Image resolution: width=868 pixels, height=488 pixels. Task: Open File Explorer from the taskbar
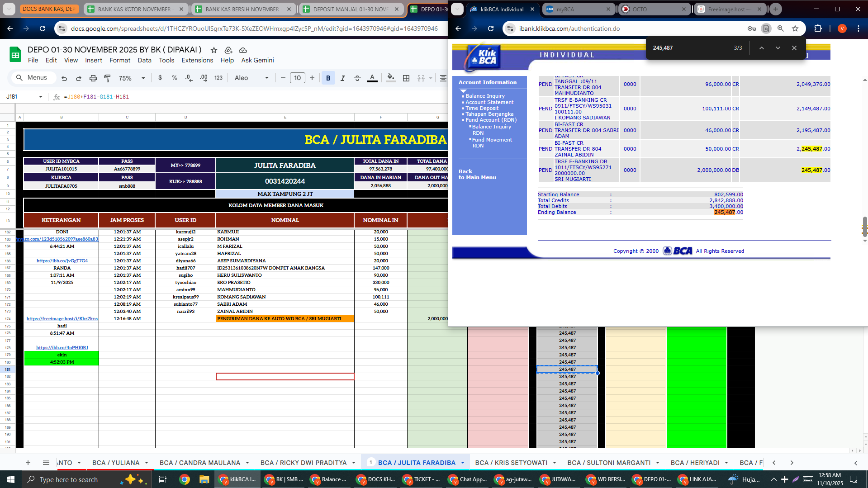[204, 479]
